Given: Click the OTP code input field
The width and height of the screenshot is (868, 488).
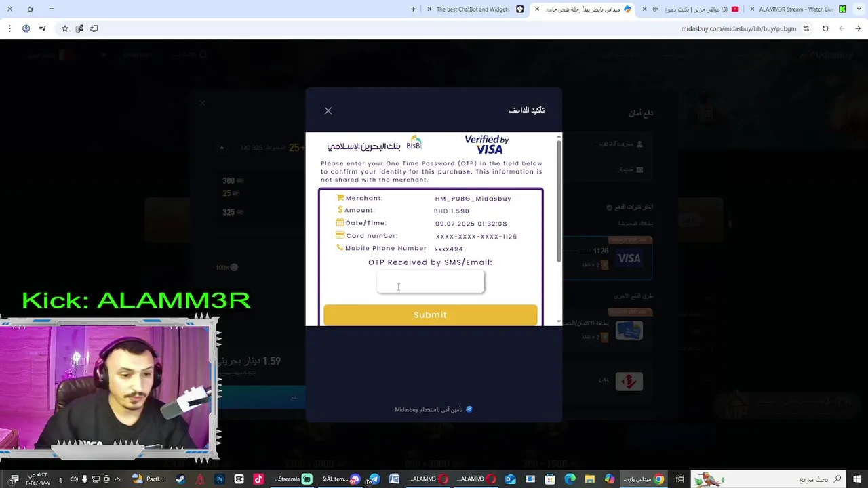Looking at the screenshot, I should [x=431, y=282].
